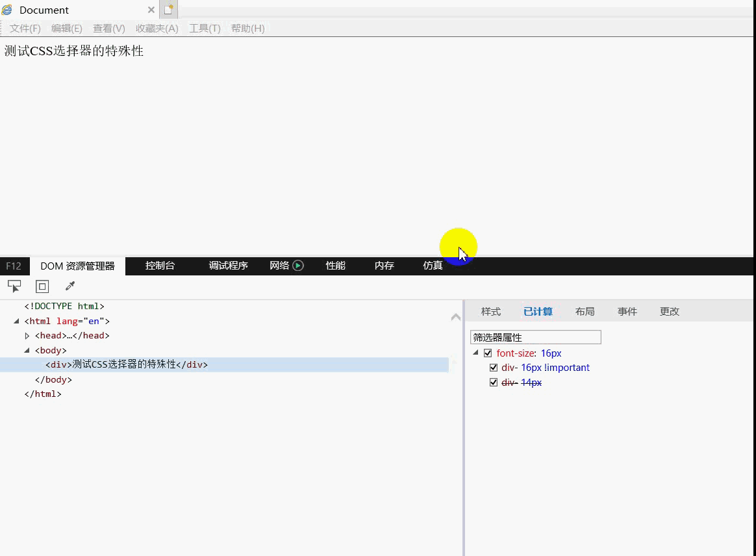Select the 已计算 computed pane tab
This screenshot has width=756, height=556.
538,312
